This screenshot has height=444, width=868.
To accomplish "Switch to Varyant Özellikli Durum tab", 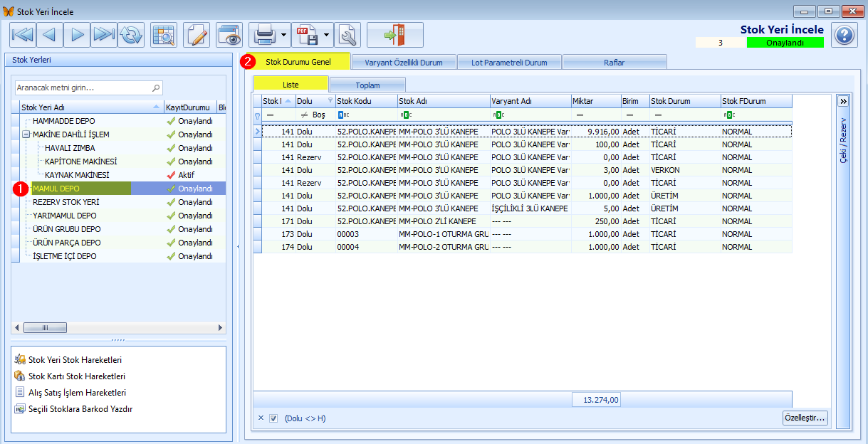I will 404,63.
